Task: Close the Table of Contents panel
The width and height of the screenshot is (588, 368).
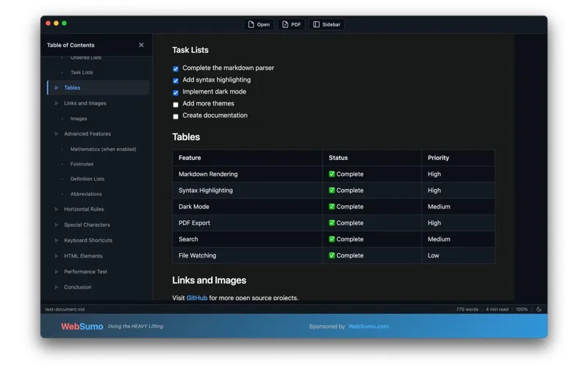Action: [141, 45]
